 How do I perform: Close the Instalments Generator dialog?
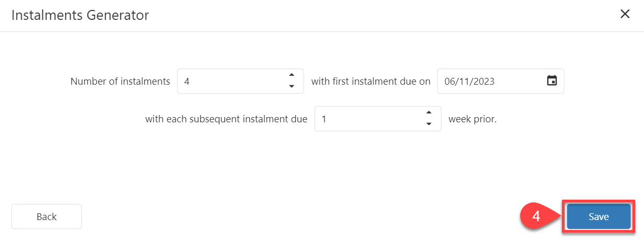(x=625, y=15)
